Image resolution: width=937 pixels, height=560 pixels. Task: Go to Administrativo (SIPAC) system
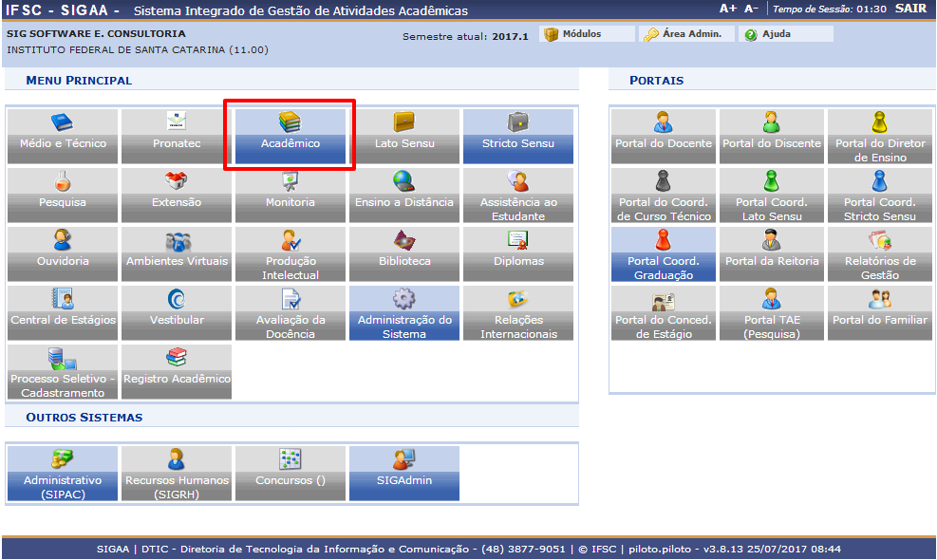[x=63, y=473]
